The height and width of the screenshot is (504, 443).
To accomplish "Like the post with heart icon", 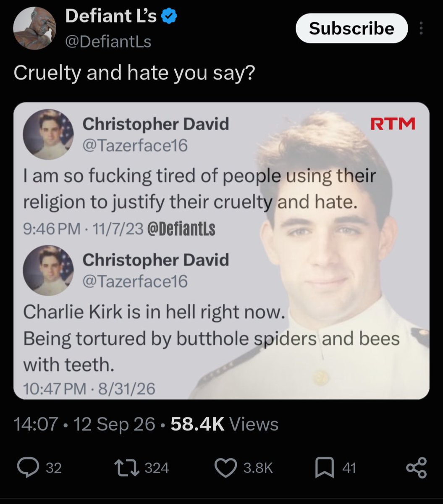I will point(226,467).
